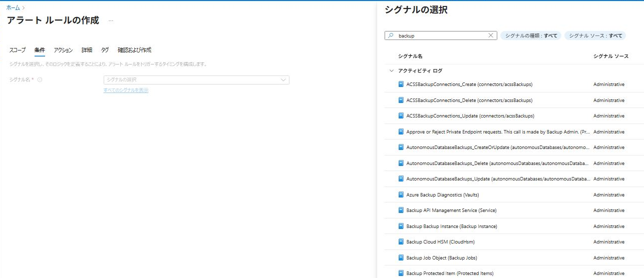Click the Backup API Management Service icon
644x278 pixels.
coord(401,210)
